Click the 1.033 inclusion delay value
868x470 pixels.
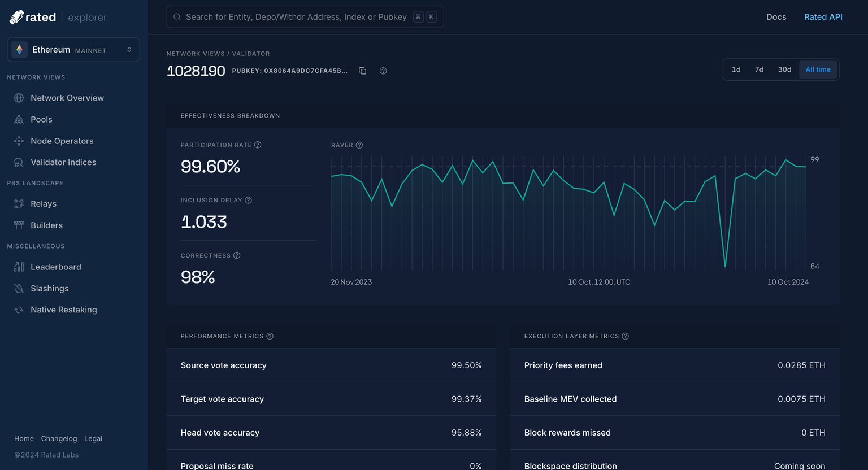point(203,222)
